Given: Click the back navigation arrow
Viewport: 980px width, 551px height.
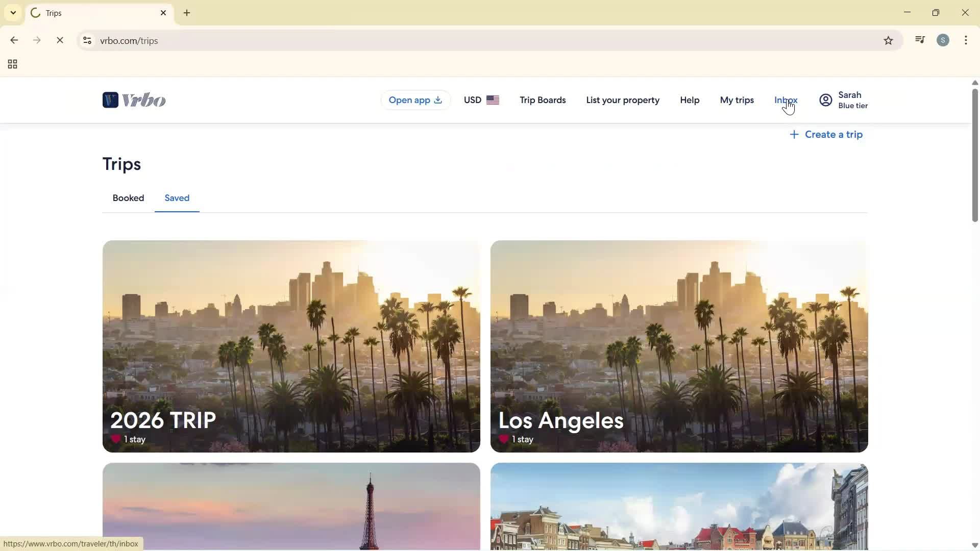Looking at the screenshot, I should [14, 40].
